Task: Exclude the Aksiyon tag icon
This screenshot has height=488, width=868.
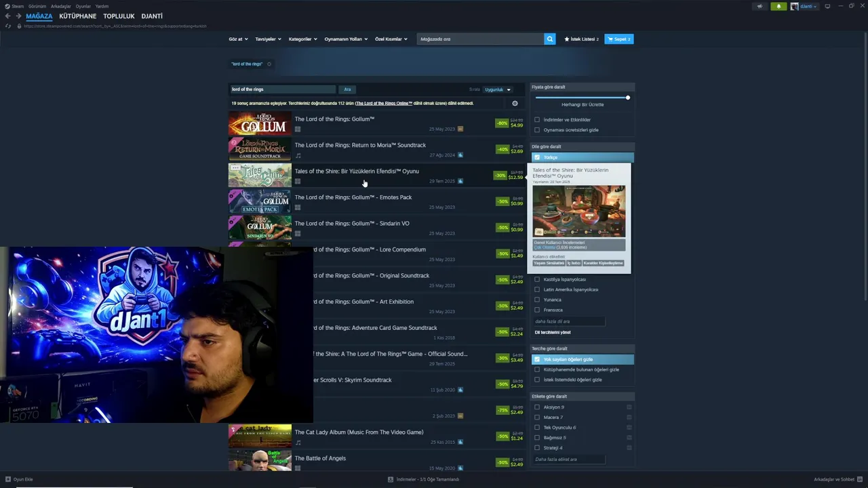Action: pyautogui.click(x=629, y=407)
